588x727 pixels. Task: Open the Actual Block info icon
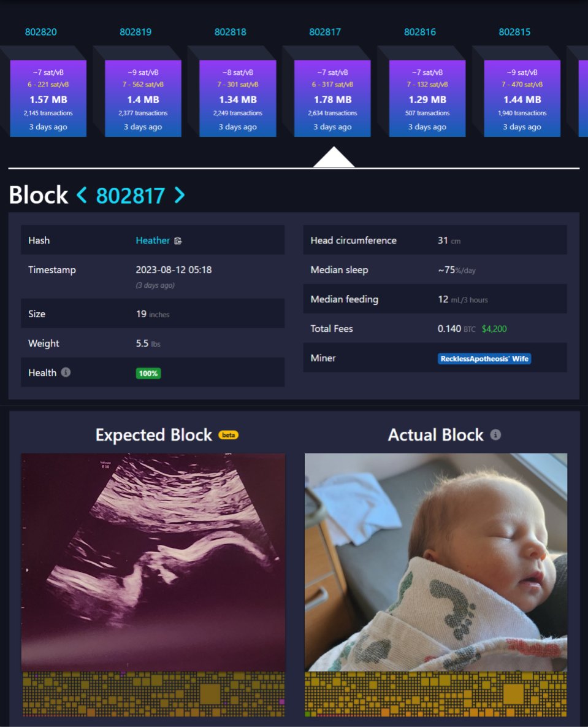pos(495,435)
